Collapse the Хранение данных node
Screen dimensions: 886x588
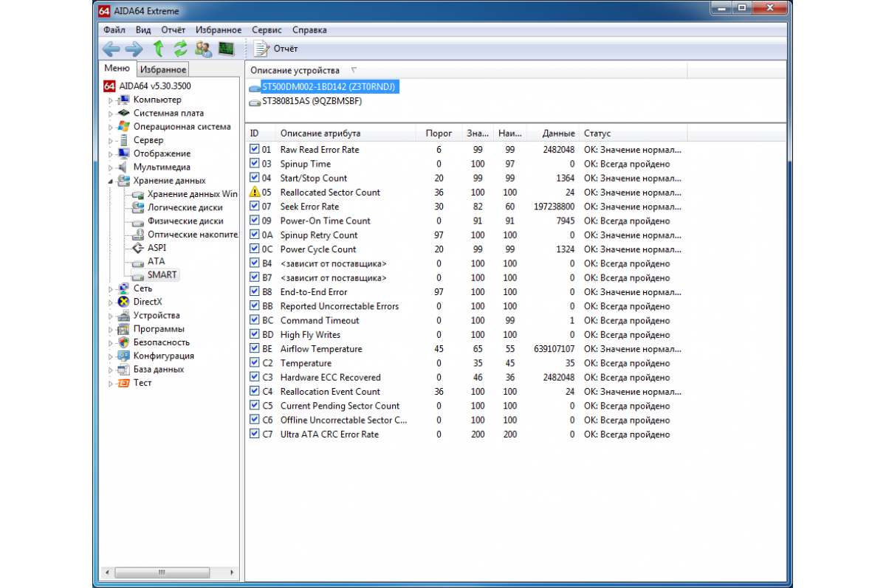[111, 181]
